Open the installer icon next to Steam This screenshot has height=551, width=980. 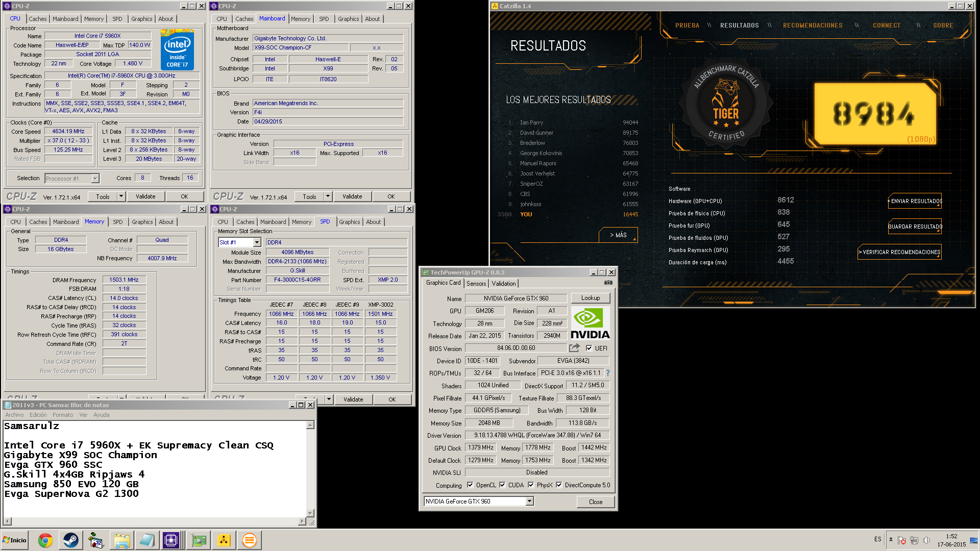tap(96, 540)
